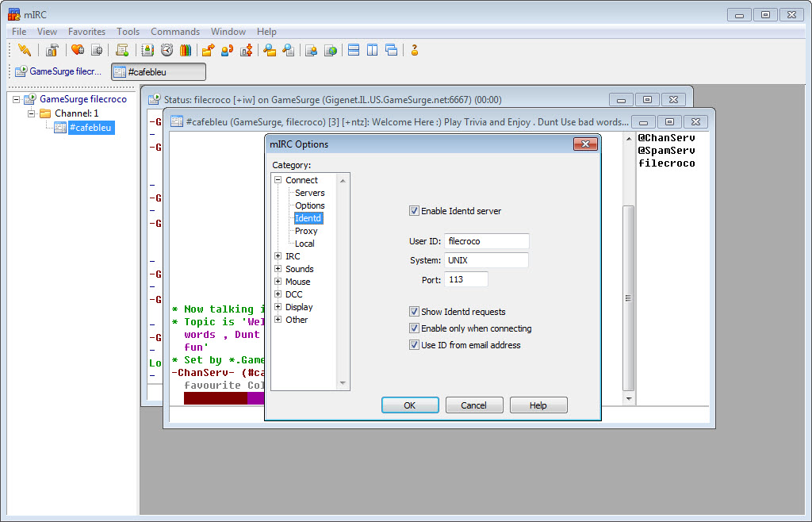Open the Notify List toolbar icon
Viewport: 812px width, 522px height.
coord(311,50)
